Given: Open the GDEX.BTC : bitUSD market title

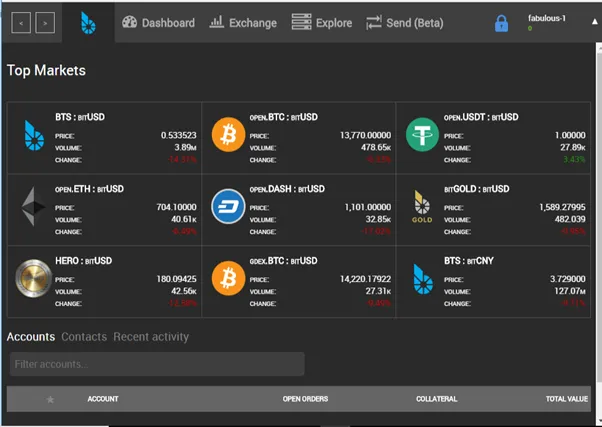Looking at the screenshot, I should (284, 261).
